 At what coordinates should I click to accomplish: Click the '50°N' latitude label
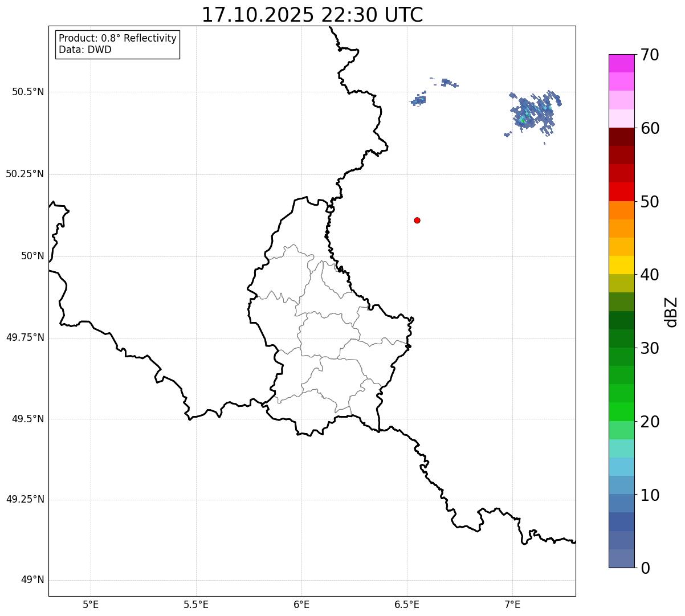[x=32, y=256]
